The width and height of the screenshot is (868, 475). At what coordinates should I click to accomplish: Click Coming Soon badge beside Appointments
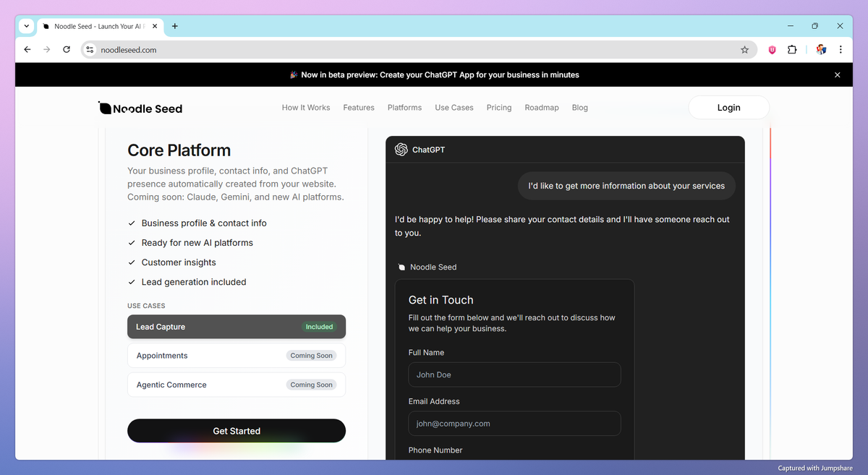312,356
